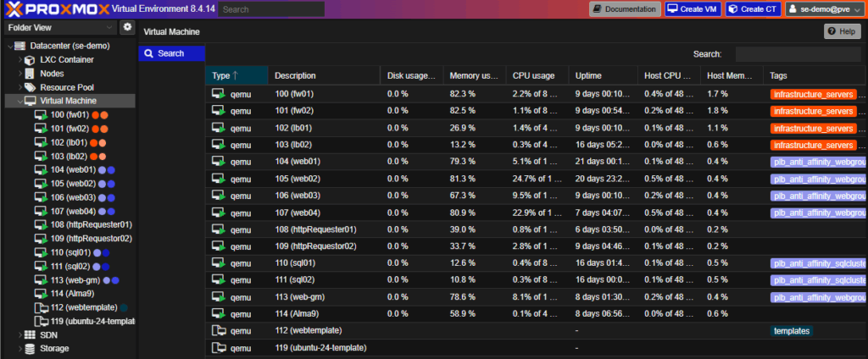Viewport: 868px width, 359px height.
Task: Click memory usage 82.5 % for fw02
Action: [462, 111]
